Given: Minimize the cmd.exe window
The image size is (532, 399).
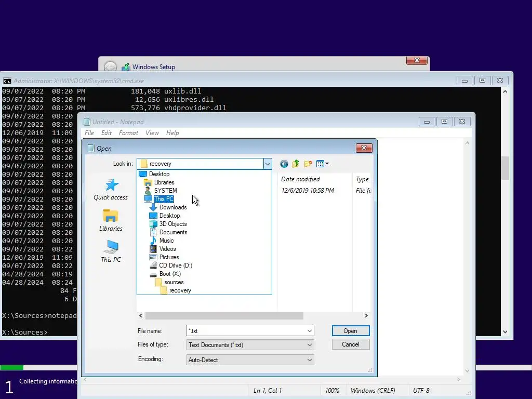Looking at the screenshot, I should coord(464,81).
